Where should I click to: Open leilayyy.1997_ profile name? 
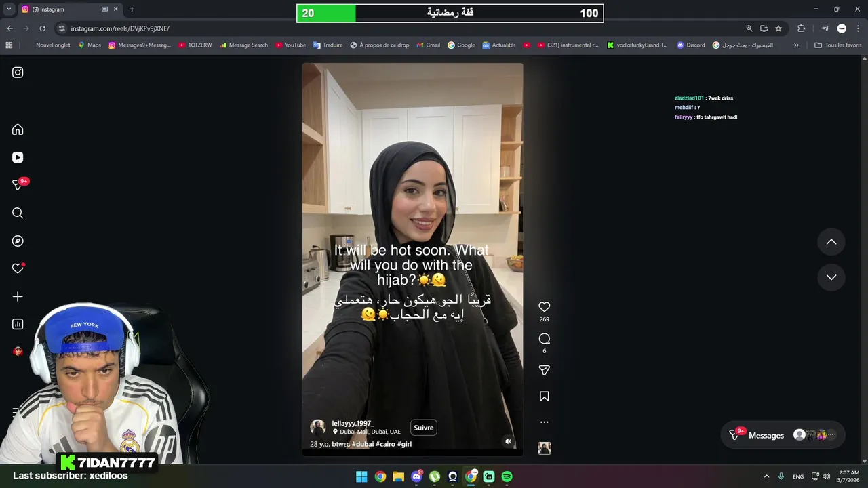click(x=353, y=423)
